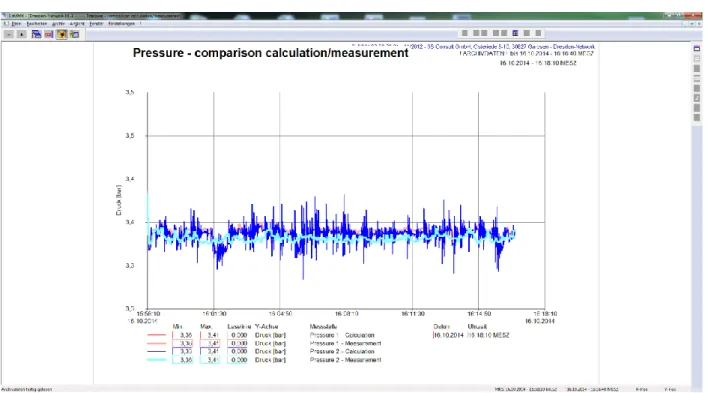Click the blue window-layout toolbar icon
The height and width of the screenshot is (393, 708).
click(x=36, y=34)
